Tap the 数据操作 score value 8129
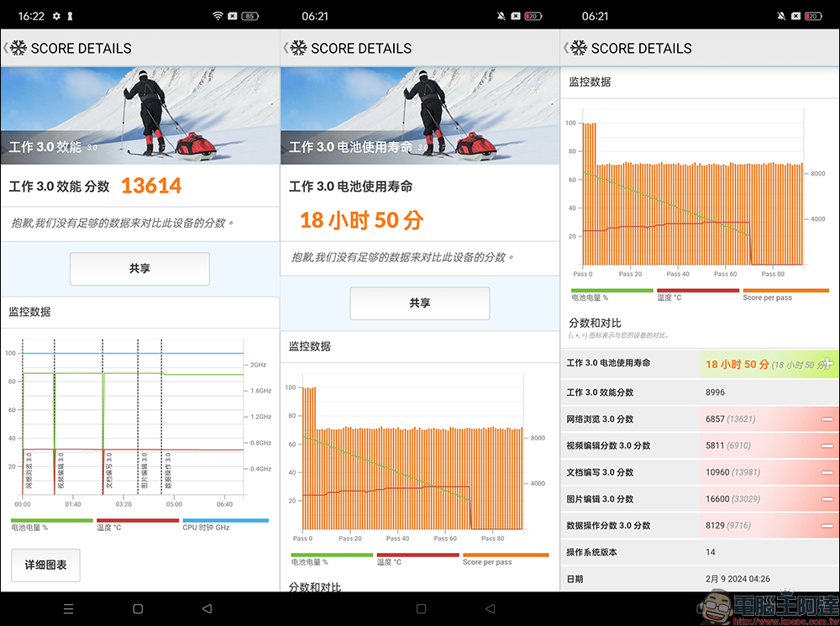This screenshot has width=840, height=626. point(715,526)
